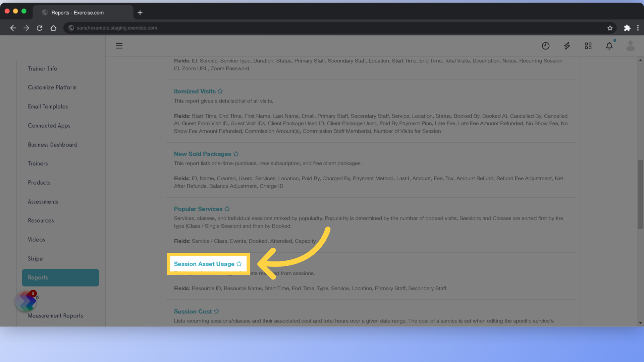Bookmark page with address bar star
This screenshot has height=362, width=644.
610,28
